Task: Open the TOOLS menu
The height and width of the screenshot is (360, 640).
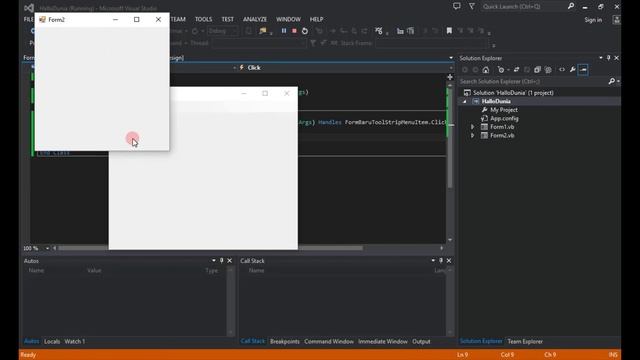Action: pyautogui.click(x=203, y=19)
